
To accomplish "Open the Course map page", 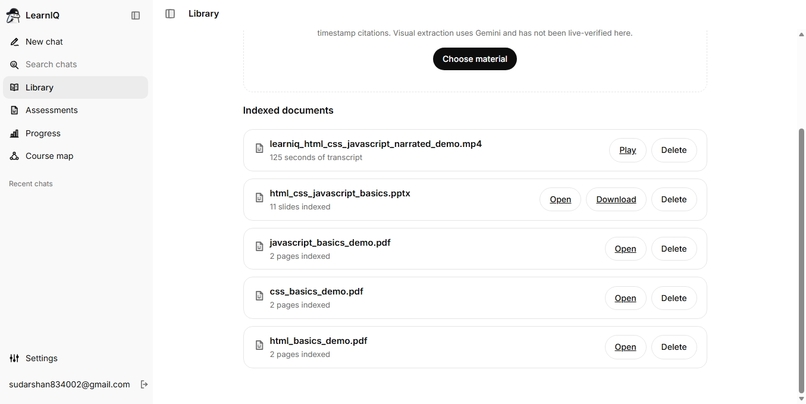I will [76, 156].
